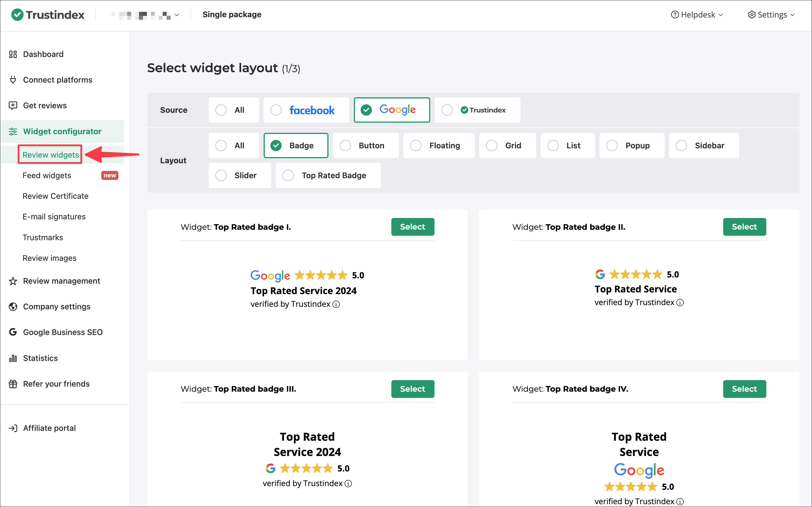Viewport: 812px width, 507px height.
Task: Select the Slider layout radio button
Action: tap(221, 175)
